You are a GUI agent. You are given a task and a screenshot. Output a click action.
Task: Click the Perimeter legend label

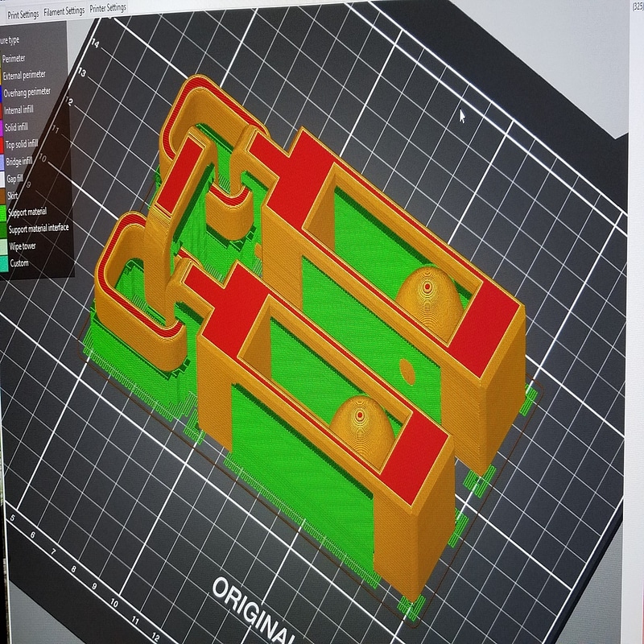(x=14, y=59)
